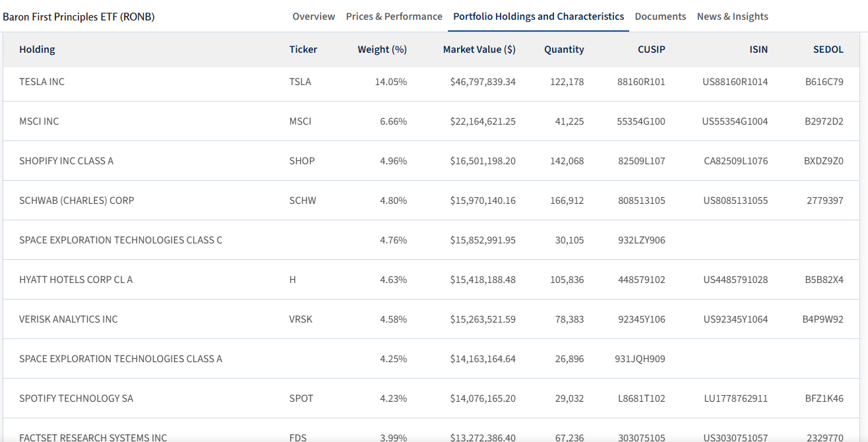Screen dimensions: 868x442
Task: Select the MSCI INC holding name
Action: point(39,121)
